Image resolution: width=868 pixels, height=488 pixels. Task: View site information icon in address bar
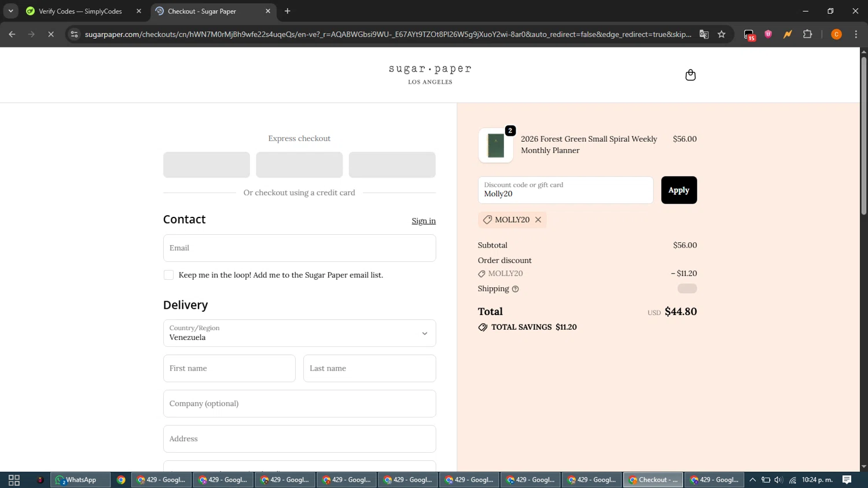[x=74, y=35]
